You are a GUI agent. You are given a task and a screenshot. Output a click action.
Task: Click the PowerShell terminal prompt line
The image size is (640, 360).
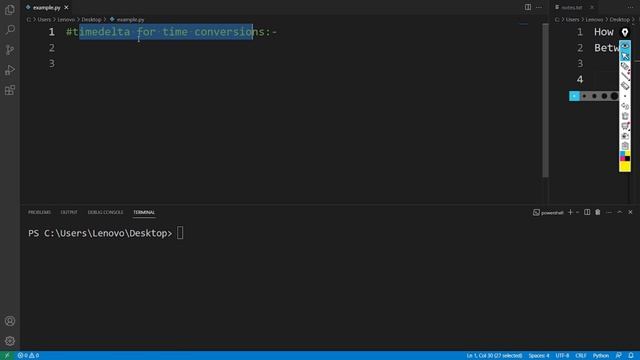106,233
